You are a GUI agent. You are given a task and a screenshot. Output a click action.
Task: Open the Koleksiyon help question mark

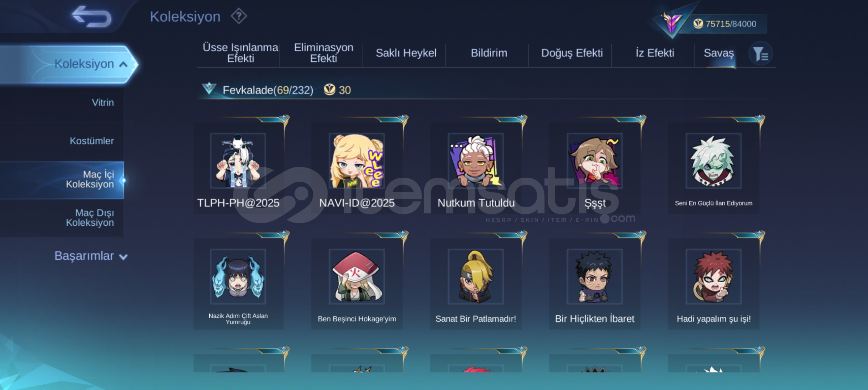[x=239, y=16]
